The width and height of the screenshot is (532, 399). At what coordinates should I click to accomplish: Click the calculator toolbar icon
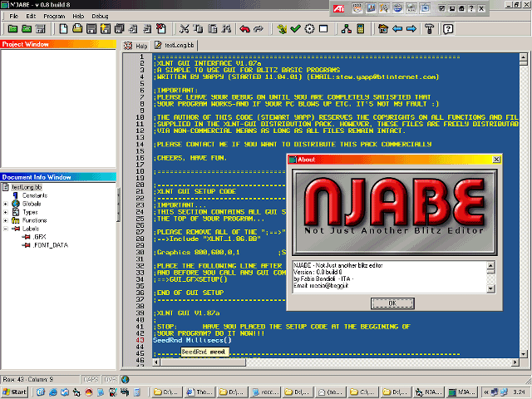tap(361, 29)
